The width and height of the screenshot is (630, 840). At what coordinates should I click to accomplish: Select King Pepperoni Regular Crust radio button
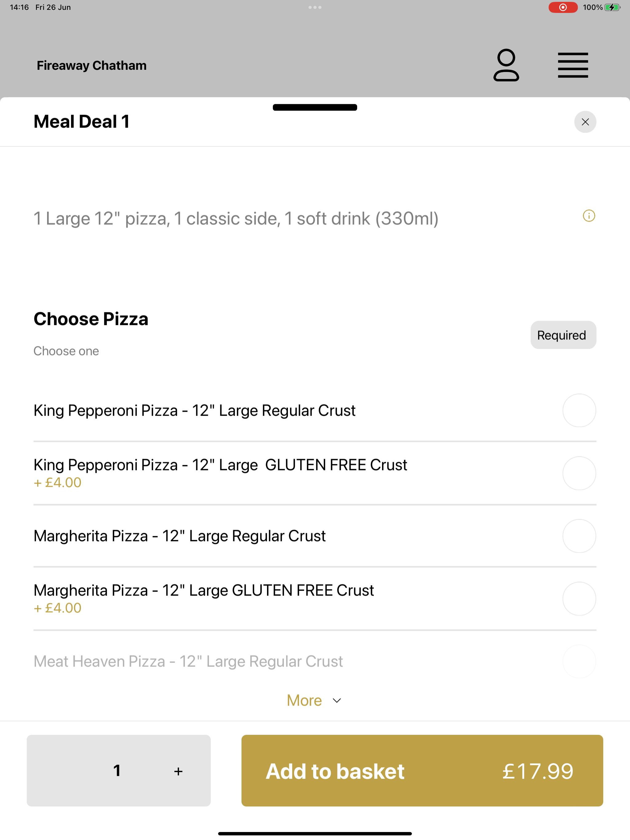579,410
